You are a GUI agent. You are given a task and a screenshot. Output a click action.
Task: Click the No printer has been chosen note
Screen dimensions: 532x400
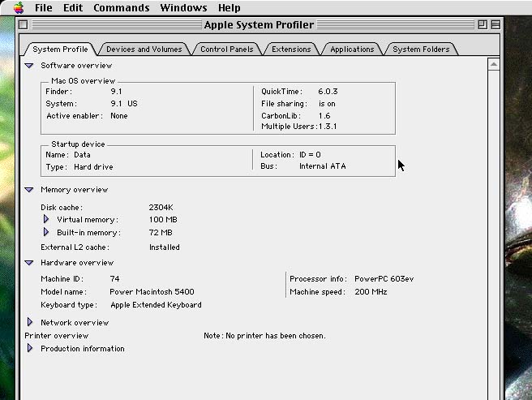tap(264, 335)
